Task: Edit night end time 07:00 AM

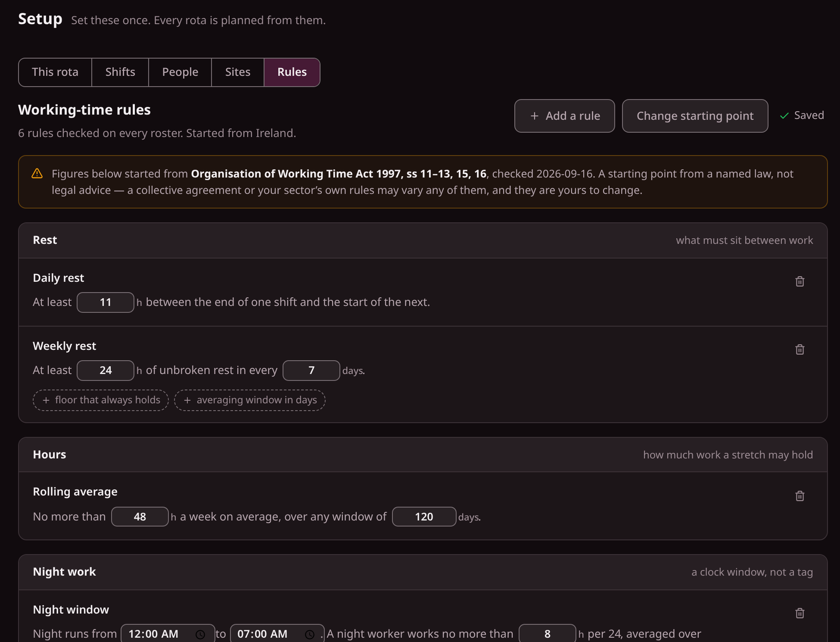Action: click(x=277, y=634)
